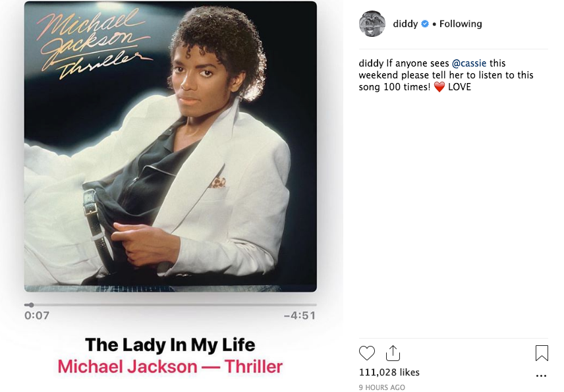The image size is (564, 392).
Task: Click Michael Jackson — Thriller artist text
Action: click(x=170, y=367)
